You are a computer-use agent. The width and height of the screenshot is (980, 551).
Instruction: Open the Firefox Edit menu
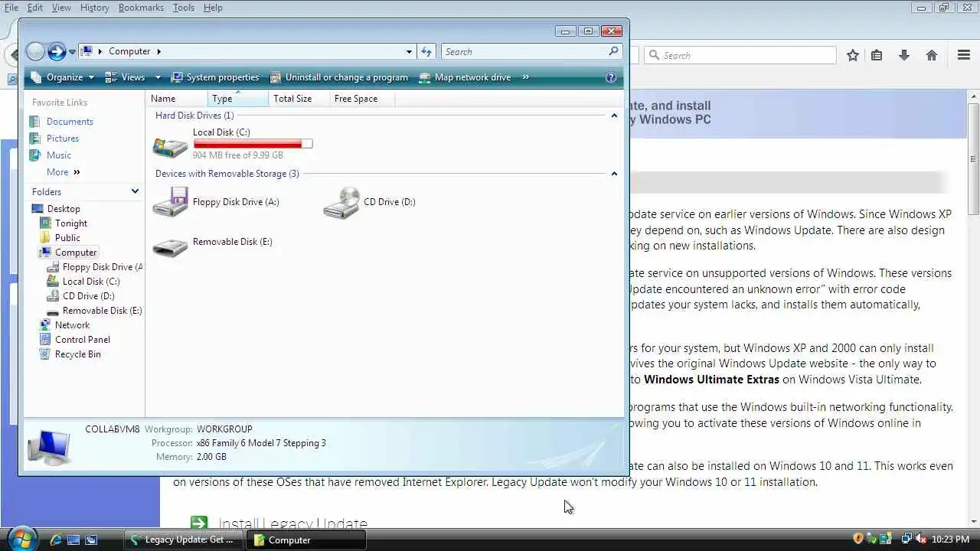pos(35,8)
